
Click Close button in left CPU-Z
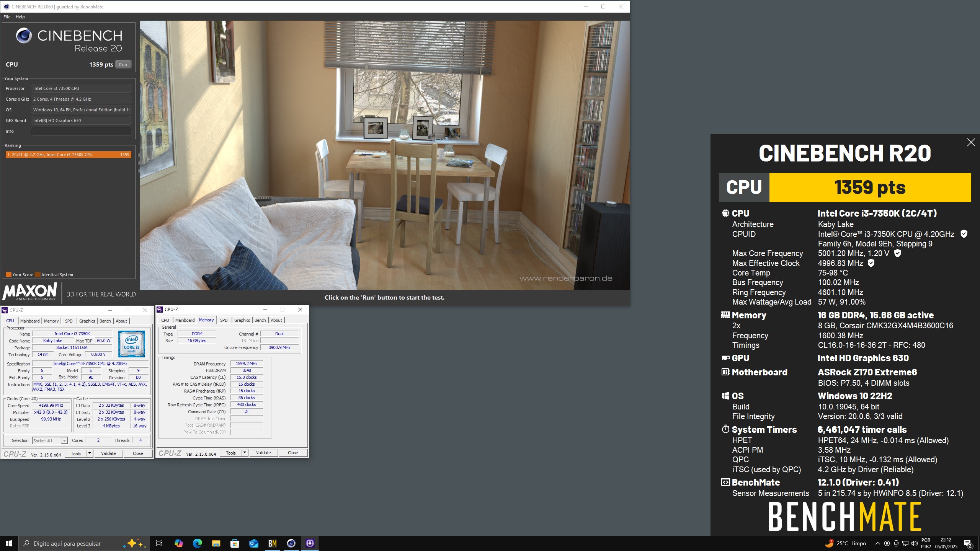tap(138, 453)
